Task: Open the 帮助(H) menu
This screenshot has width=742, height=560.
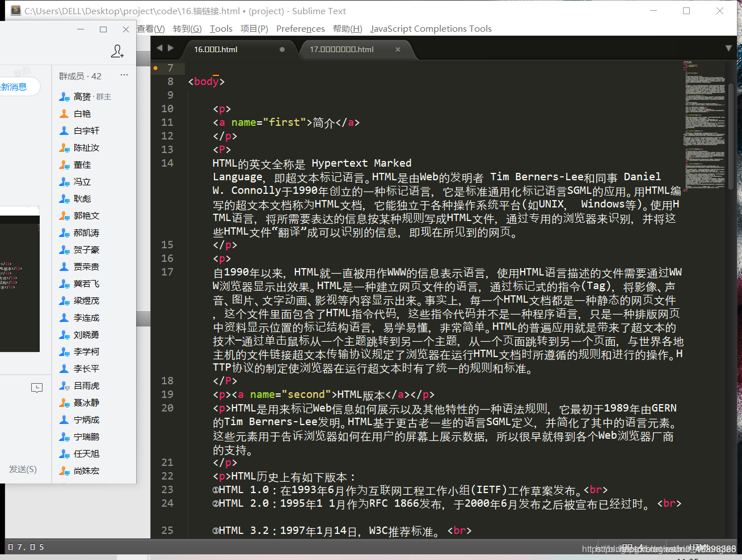Action: click(348, 29)
